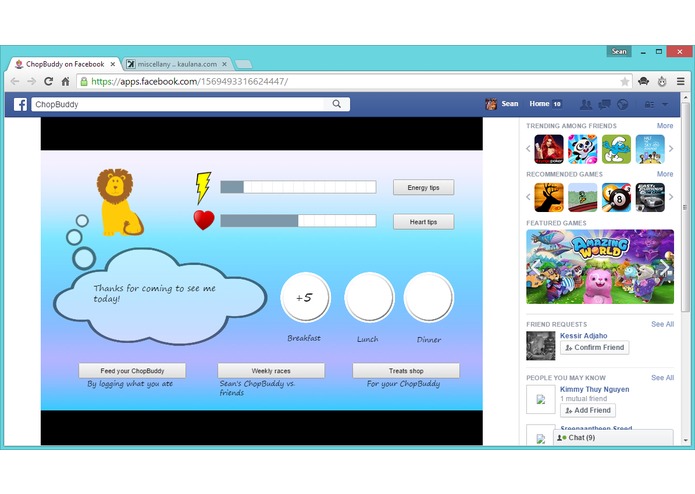Select the Lunch circle
Image resolution: width=695 pixels, height=494 pixels.
point(369,297)
